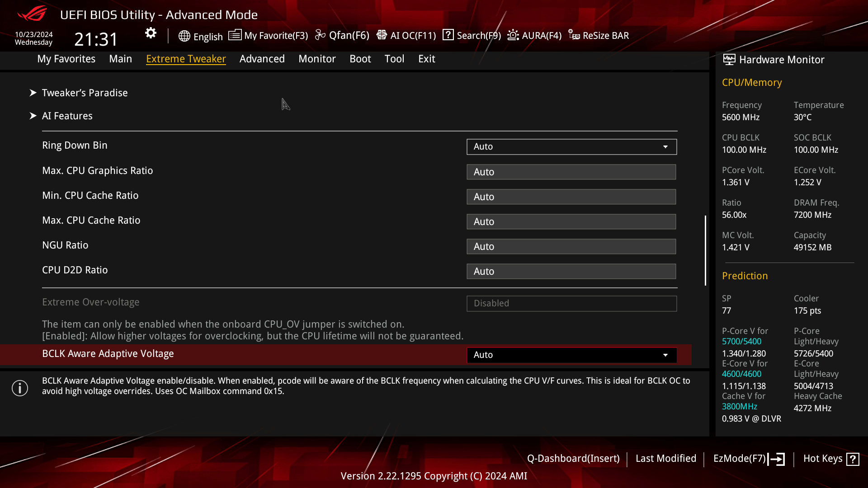Image resolution: width=868 pixels, height=488 pixels.
Task: Open Hot Keys help via question mark icon
Action: (x=854, y=459)
